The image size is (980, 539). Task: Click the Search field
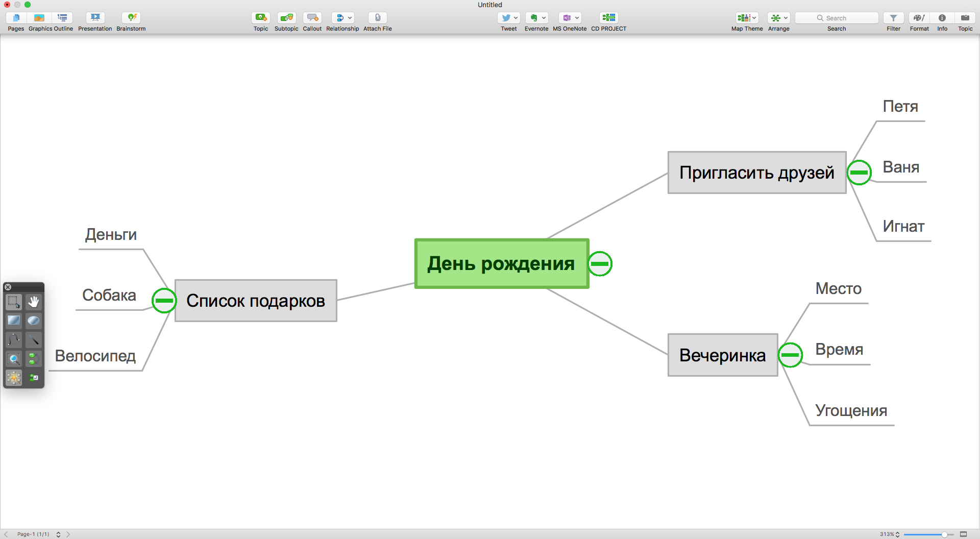pyautogui.click(x=837, y=18)
